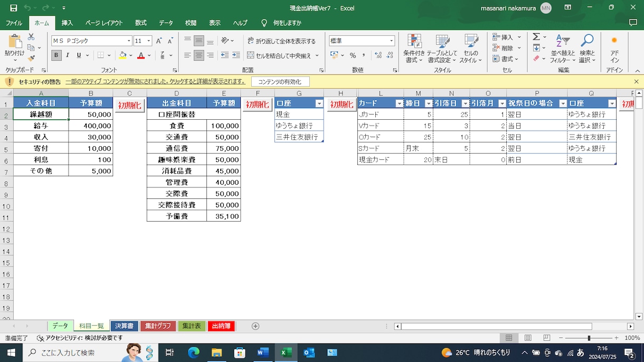644x362 pixels.
Task: Save the workbook with floppy icon
Action: (x=14, y=8)
